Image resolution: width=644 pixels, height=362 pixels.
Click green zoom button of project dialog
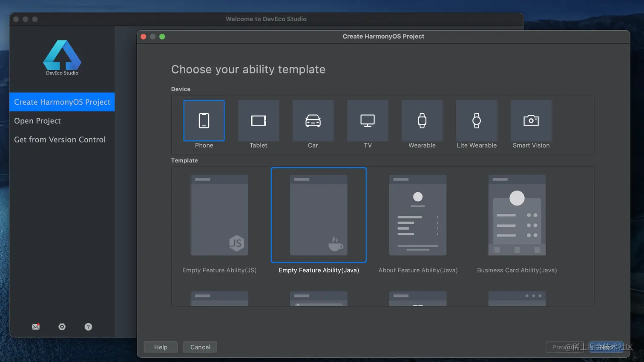[x=162, y=37]
